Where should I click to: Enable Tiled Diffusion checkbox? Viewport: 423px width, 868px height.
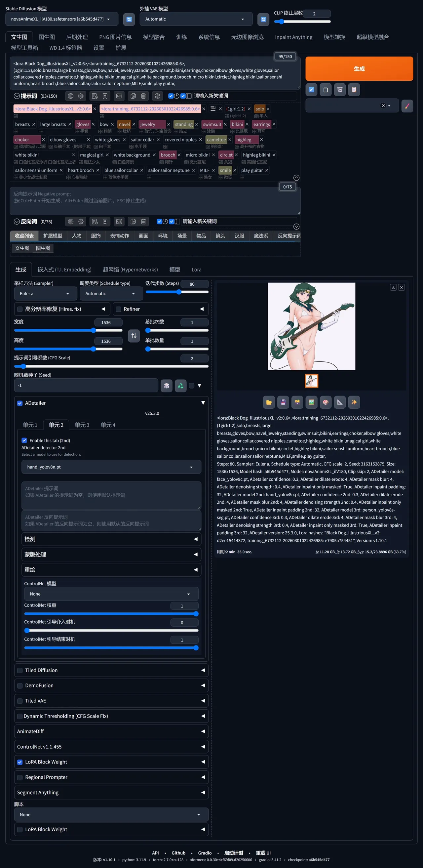coord(20,671)
